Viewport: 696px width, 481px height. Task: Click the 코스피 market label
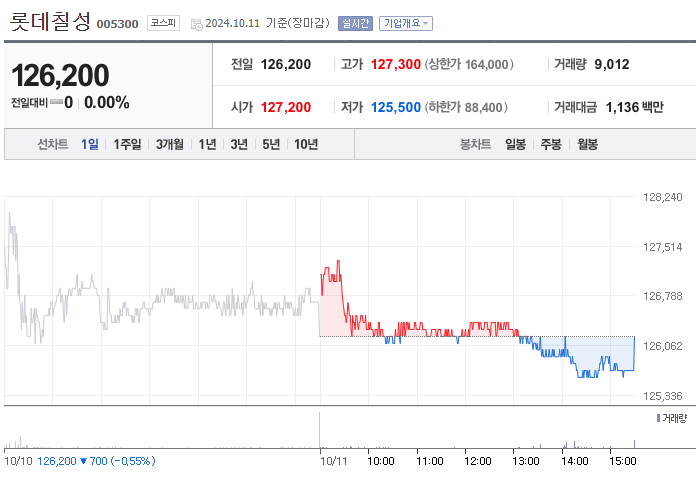point(163,23)
